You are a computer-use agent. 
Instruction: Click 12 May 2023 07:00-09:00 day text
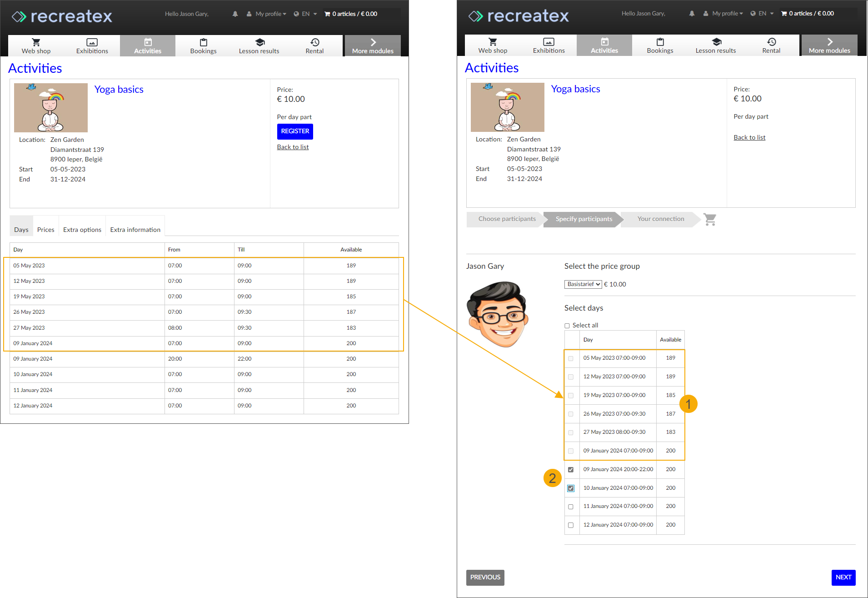[x=614, y=377]
